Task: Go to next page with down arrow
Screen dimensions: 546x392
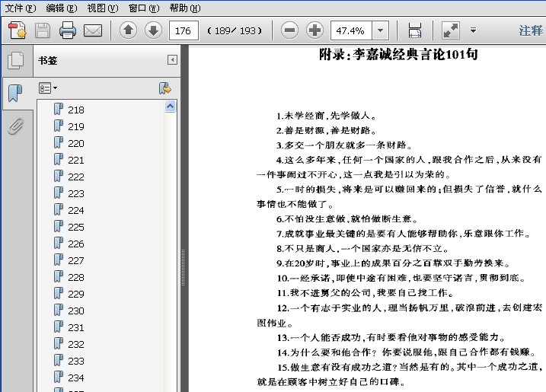Action: pos(153,30)
